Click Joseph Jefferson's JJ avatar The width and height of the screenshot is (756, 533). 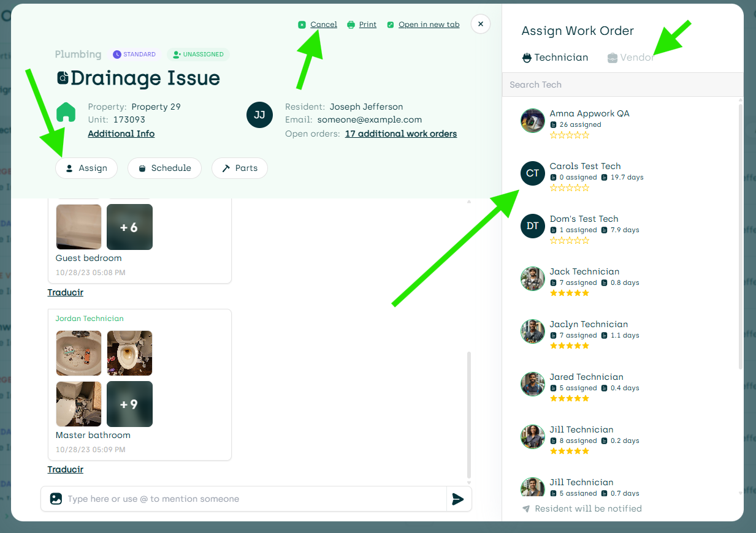pos(259,115)
